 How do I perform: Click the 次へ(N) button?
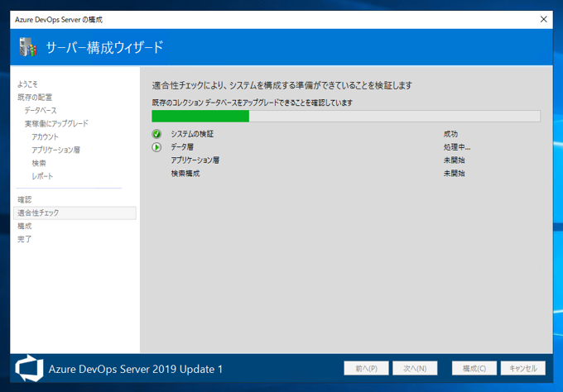point(415,368)
